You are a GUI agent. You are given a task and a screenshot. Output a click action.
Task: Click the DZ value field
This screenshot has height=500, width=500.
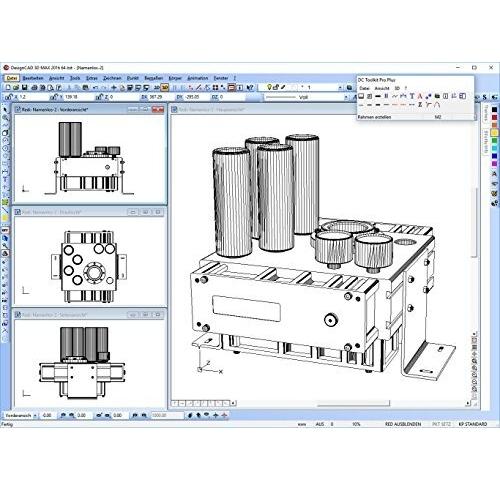[231, 97]
